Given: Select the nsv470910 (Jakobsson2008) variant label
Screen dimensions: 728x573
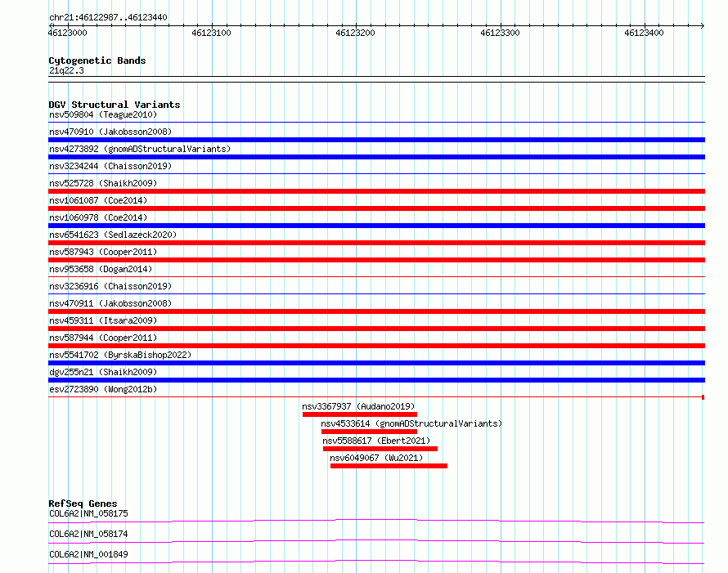Looking at the screenshot, I should tap(110, 132).
